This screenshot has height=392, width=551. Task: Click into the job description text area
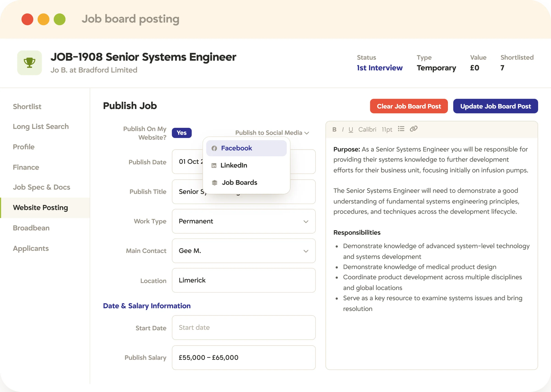tap(431, 253)
